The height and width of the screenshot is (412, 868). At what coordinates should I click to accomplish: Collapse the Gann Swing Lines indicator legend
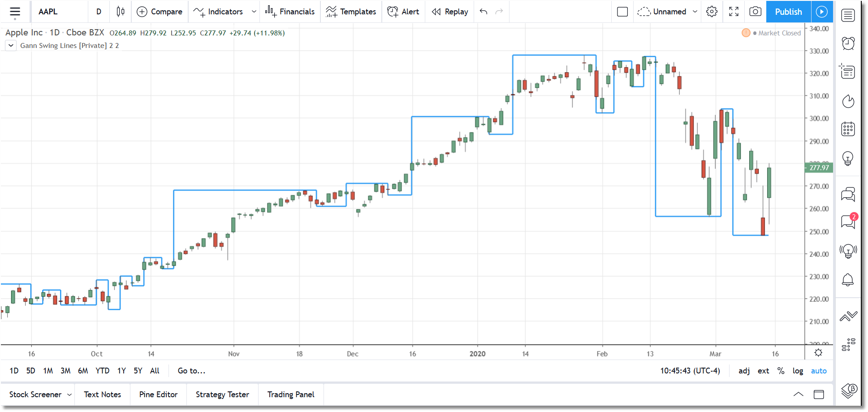point(11,45)
